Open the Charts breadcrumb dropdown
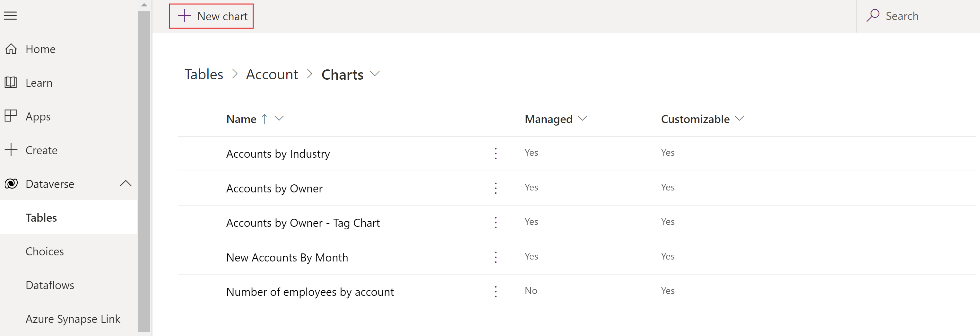Image resolution: width=980 pixels, height=336 pixels. point(375,74)
